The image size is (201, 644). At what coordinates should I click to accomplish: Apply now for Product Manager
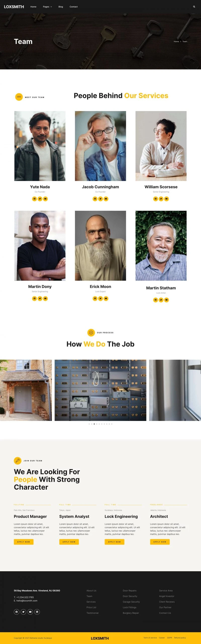point(24,542)
